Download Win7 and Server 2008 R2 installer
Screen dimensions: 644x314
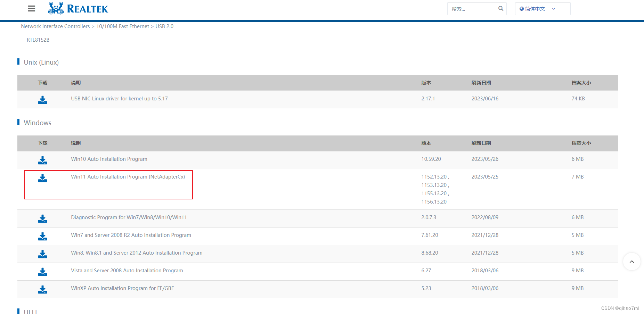(x=42, y=237)
